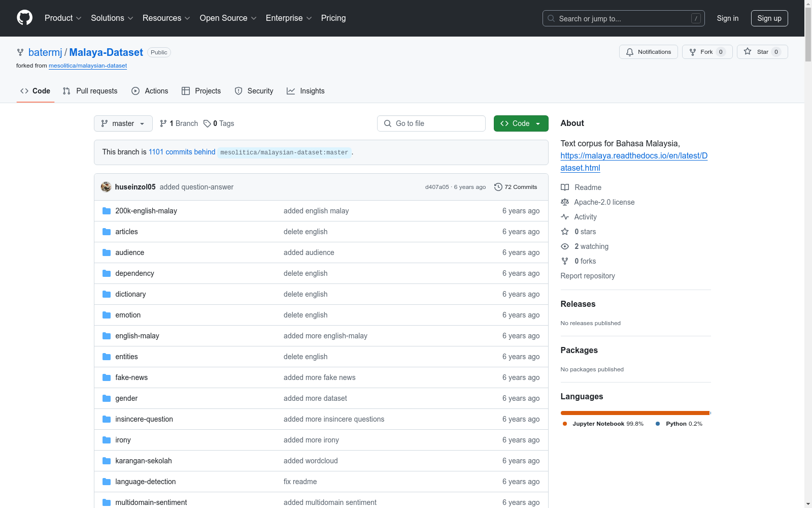812x508 pixels.
Task: Click huseinzol05's avatar image
Action: 106,187
